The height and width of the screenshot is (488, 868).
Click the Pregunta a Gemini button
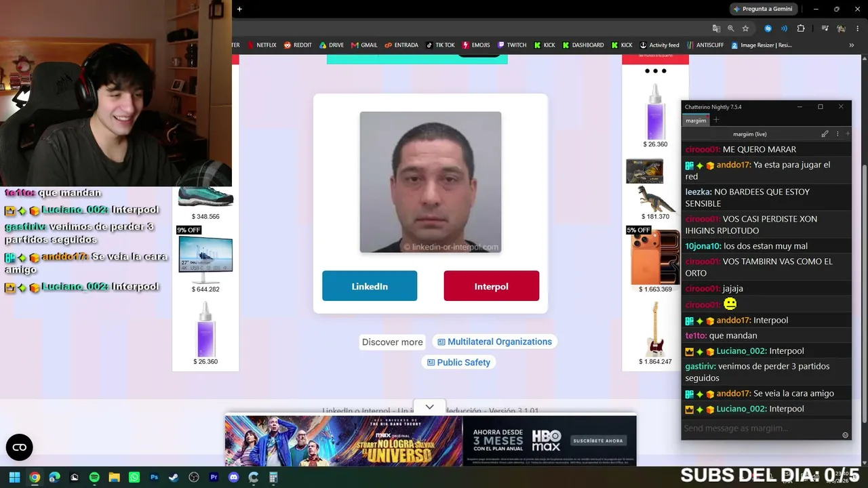(x=763, y=9)
